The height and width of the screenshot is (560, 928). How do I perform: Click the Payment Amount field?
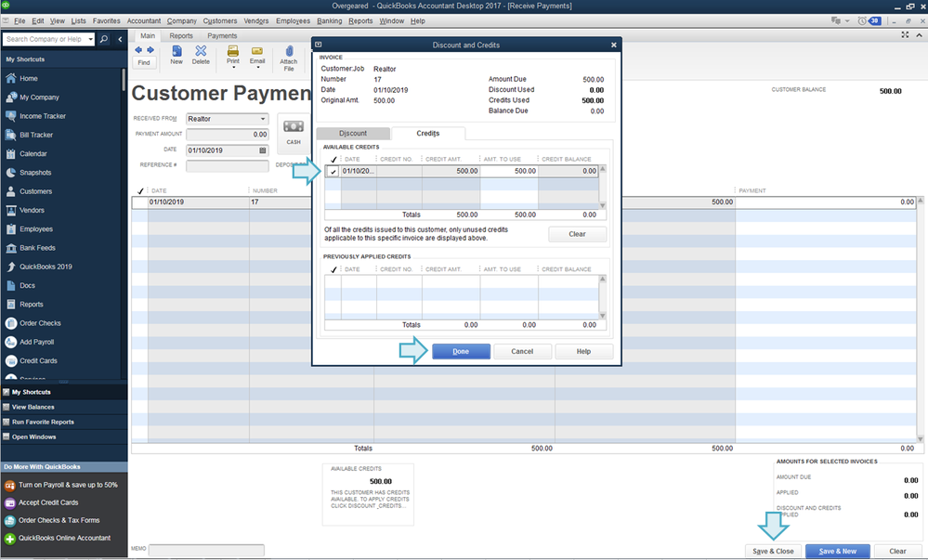(228, 135)
